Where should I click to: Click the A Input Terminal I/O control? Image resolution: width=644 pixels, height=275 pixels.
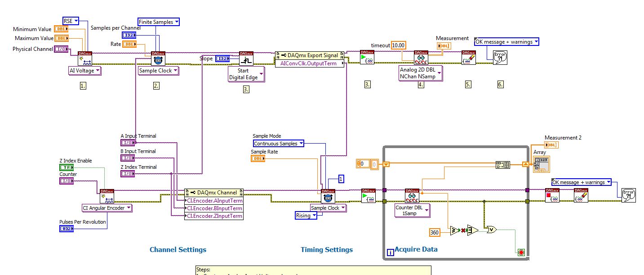click(x=127, y=143)
